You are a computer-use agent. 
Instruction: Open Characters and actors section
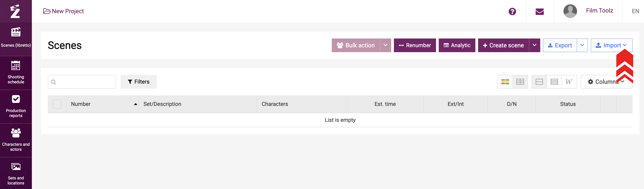click(x=16, y=140)
